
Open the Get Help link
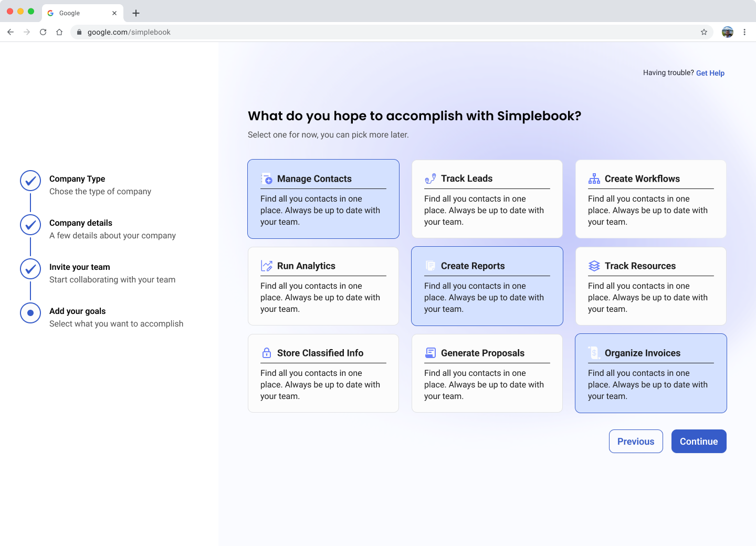tap(710, 73)
